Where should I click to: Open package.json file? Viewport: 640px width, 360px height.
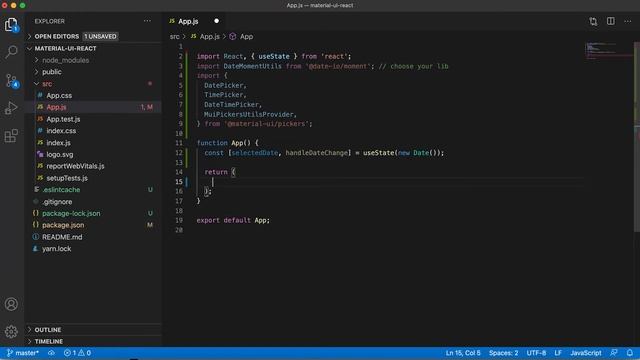tap(94, 225)
